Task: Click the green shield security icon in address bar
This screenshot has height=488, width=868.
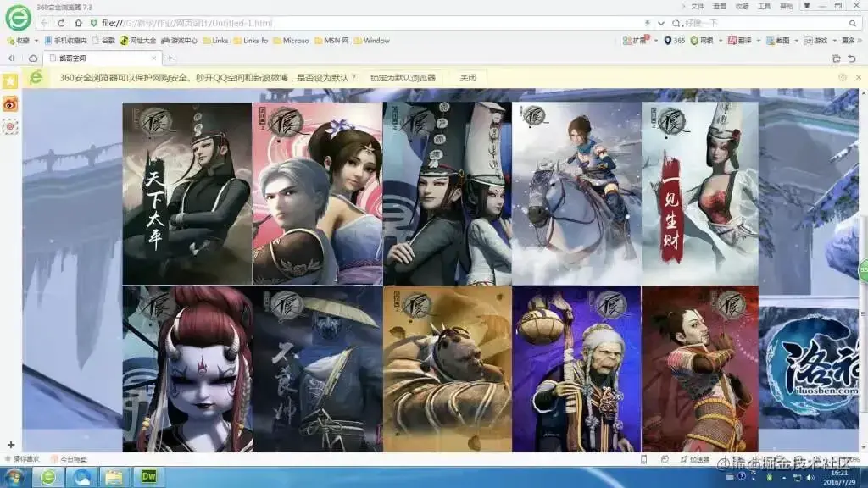Action: coord(93,23)
